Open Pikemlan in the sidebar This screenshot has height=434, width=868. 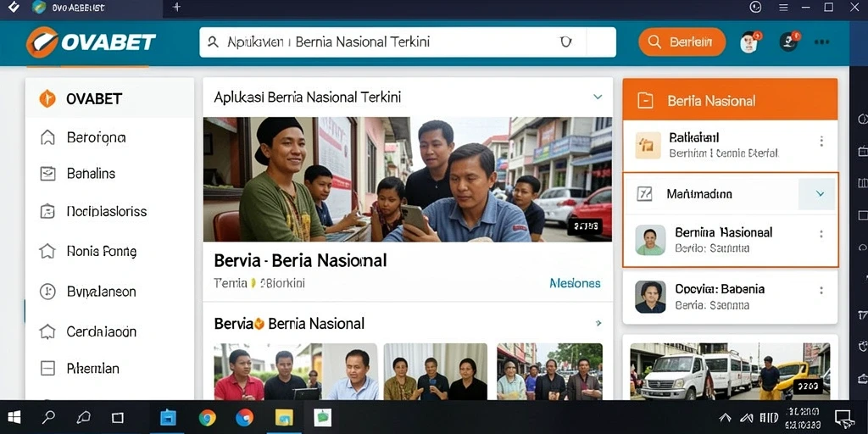(x=93, y=368)
